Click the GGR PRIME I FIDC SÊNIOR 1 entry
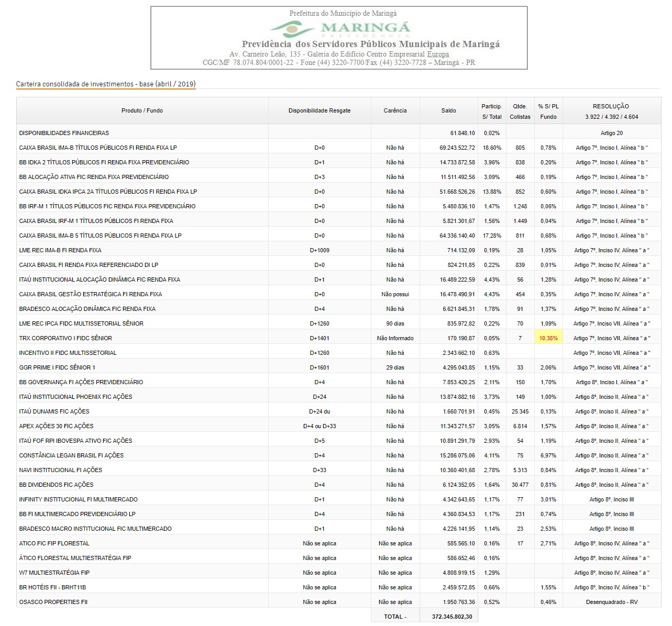The height and width of the screenshot is (626, 672). [x=57, y=367]
